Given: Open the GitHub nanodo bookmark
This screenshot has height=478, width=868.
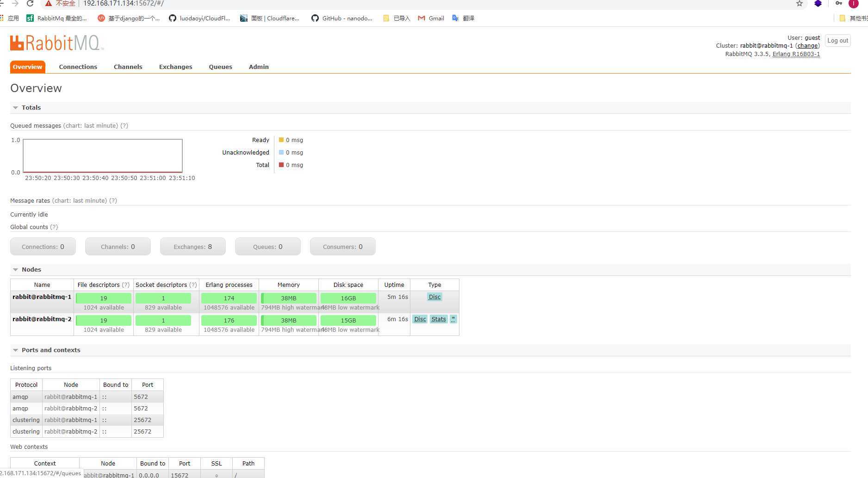Looking at the screenshot, I should point(342,18).
